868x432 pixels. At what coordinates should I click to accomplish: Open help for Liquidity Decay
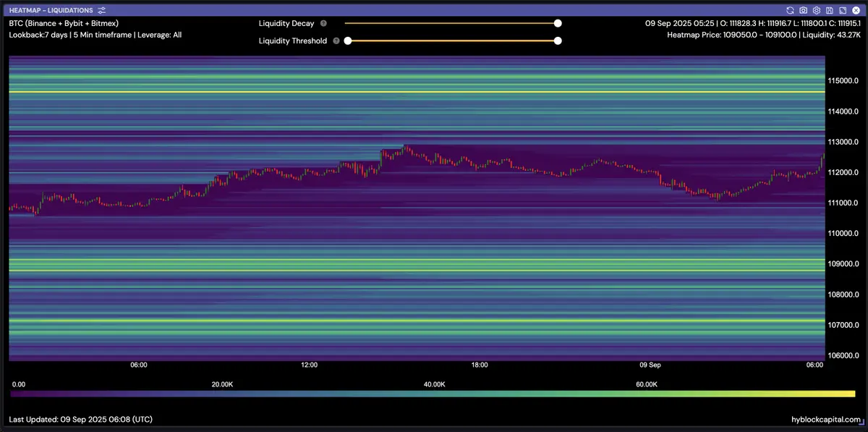[323, 23]
